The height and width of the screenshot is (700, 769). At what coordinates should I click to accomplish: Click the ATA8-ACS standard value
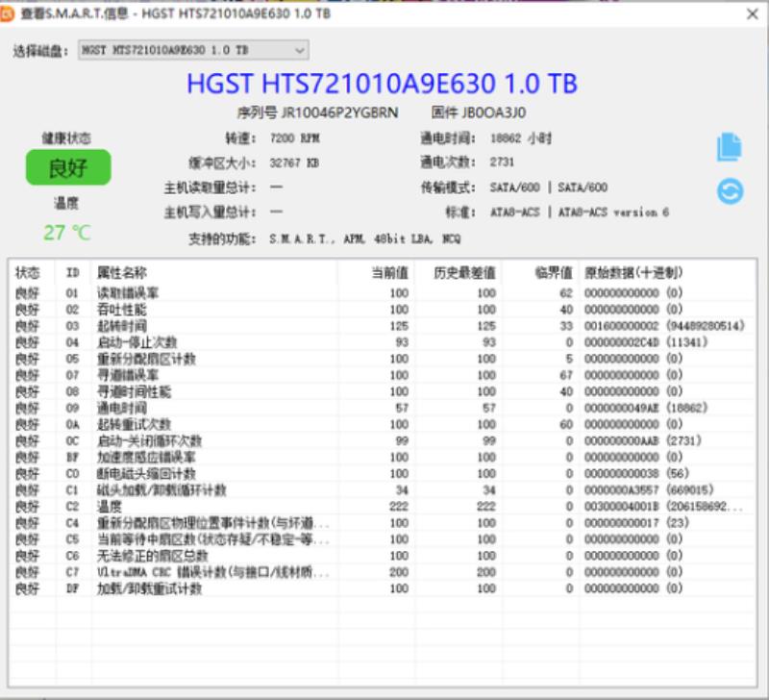coord(579,212)
